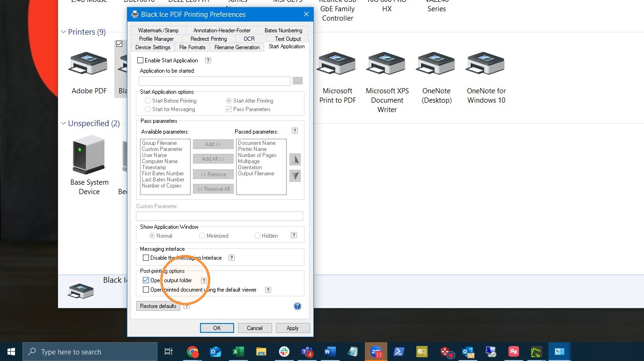
Task: Select Timestamp in Available parameters list
Action: [154, 167]
